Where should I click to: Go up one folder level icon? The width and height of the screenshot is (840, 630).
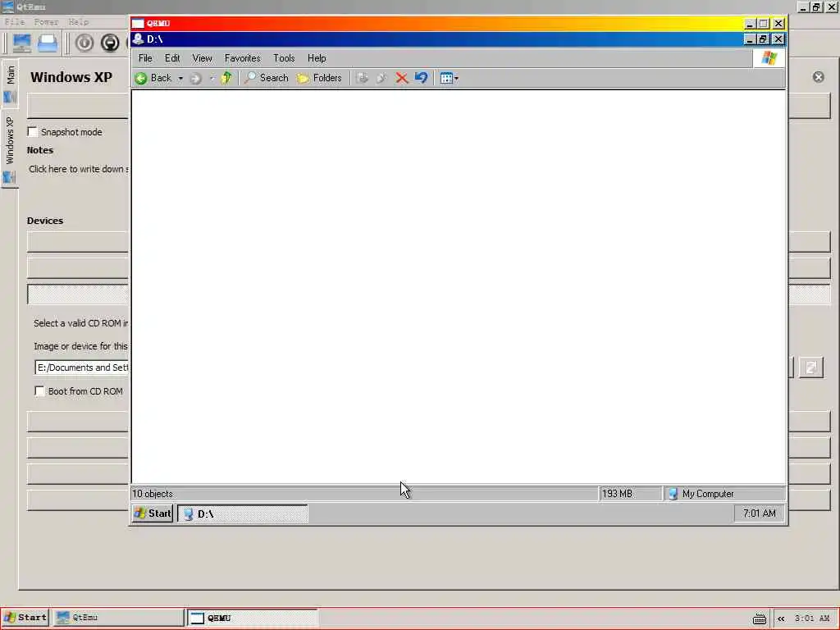226,78
